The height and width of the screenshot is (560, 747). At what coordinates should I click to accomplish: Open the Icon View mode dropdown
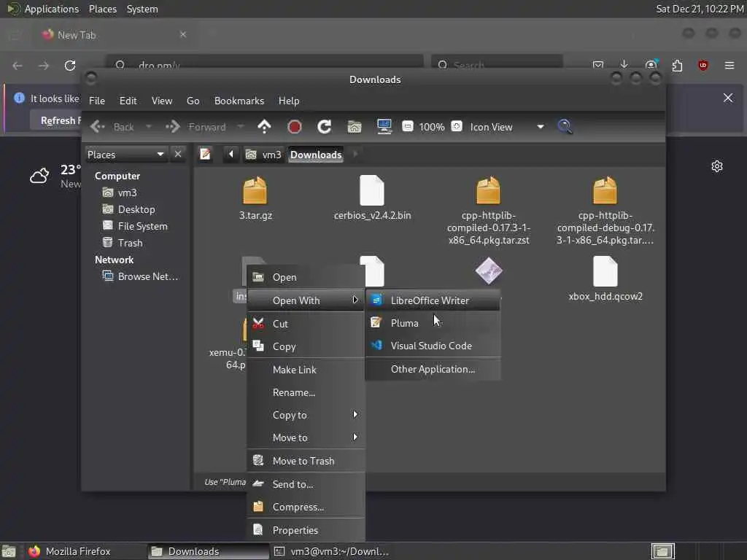tap(506, 127)
